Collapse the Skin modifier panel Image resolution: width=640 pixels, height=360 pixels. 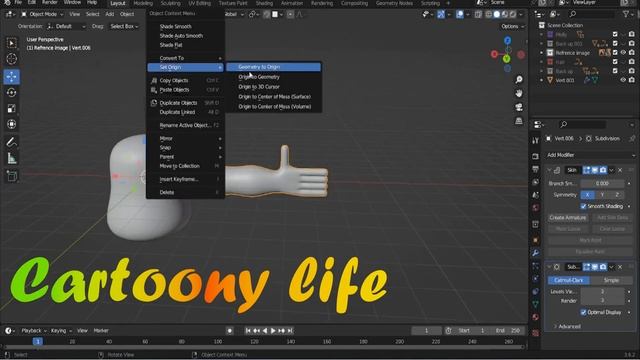point(549,170)
